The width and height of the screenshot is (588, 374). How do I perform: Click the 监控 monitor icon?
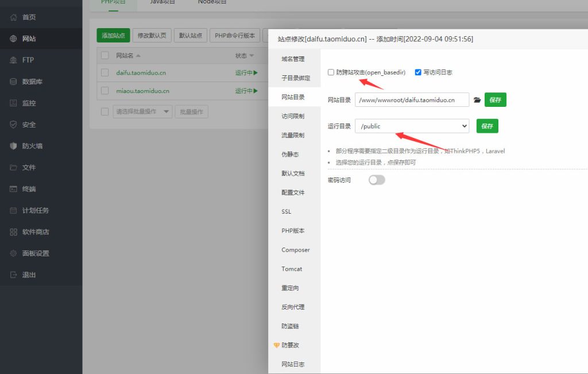click(x=14, y=103)
